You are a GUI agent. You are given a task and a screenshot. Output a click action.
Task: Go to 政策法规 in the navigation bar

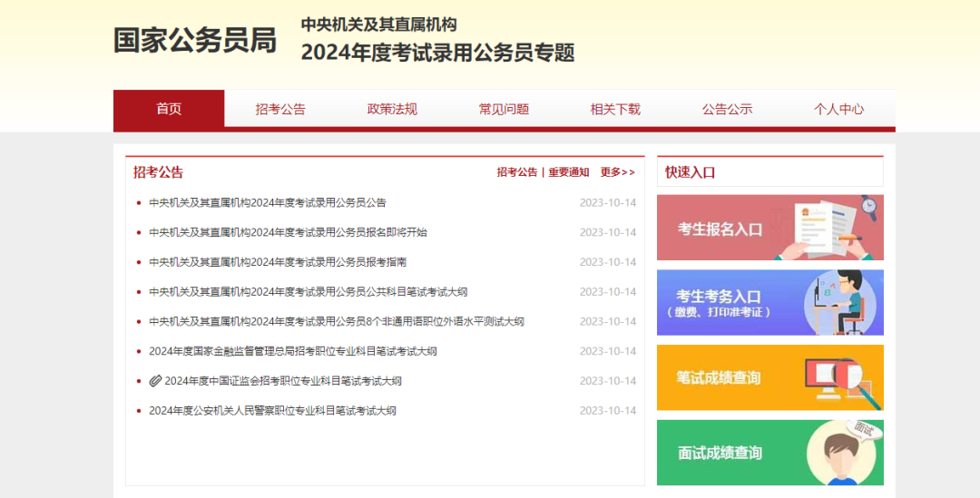392,110
